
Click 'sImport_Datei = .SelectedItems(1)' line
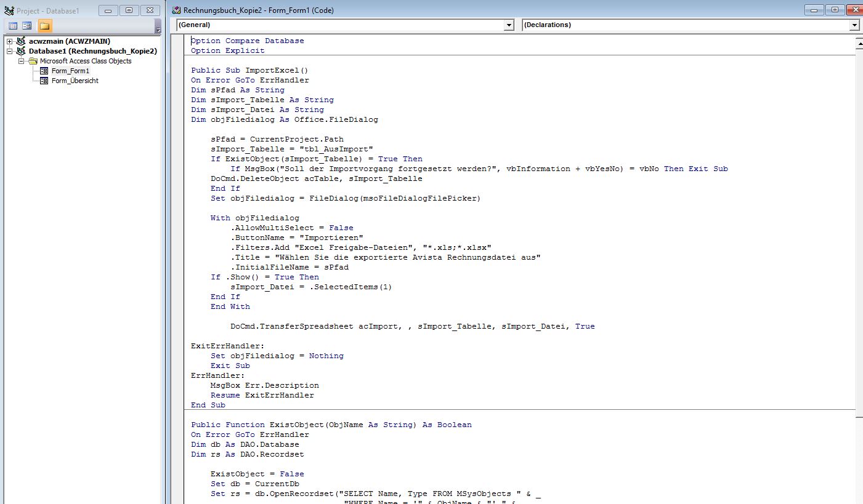click(311, 287)
